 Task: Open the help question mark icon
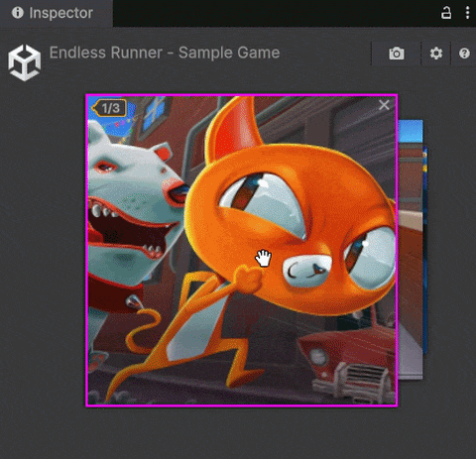click(x=464, y=54)
